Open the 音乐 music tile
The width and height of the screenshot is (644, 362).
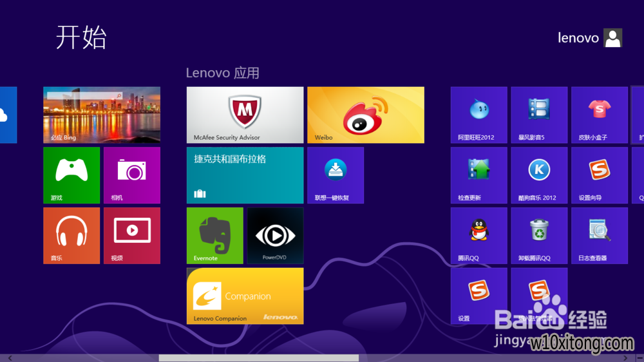[x=71, y=236]
